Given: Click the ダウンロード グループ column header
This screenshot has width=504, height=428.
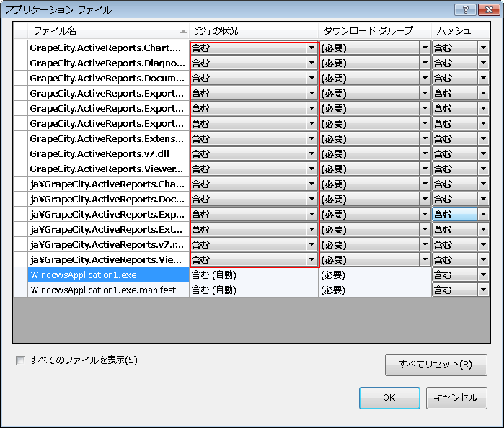Looking at the screenshot, I should tap(375, 31).
